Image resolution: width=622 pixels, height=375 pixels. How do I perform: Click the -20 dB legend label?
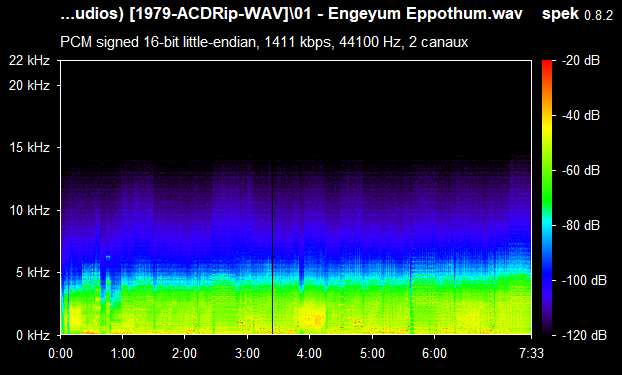click(581, 61)
